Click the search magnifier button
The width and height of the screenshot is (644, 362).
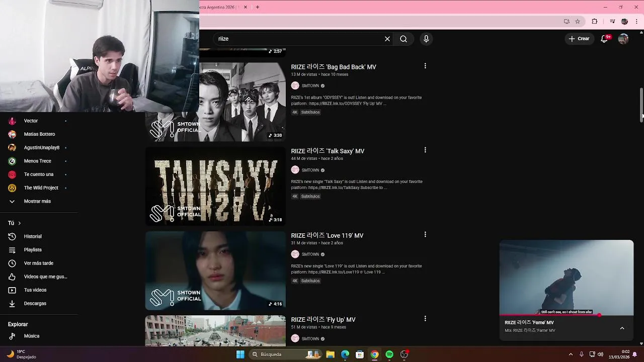(404, 39)
